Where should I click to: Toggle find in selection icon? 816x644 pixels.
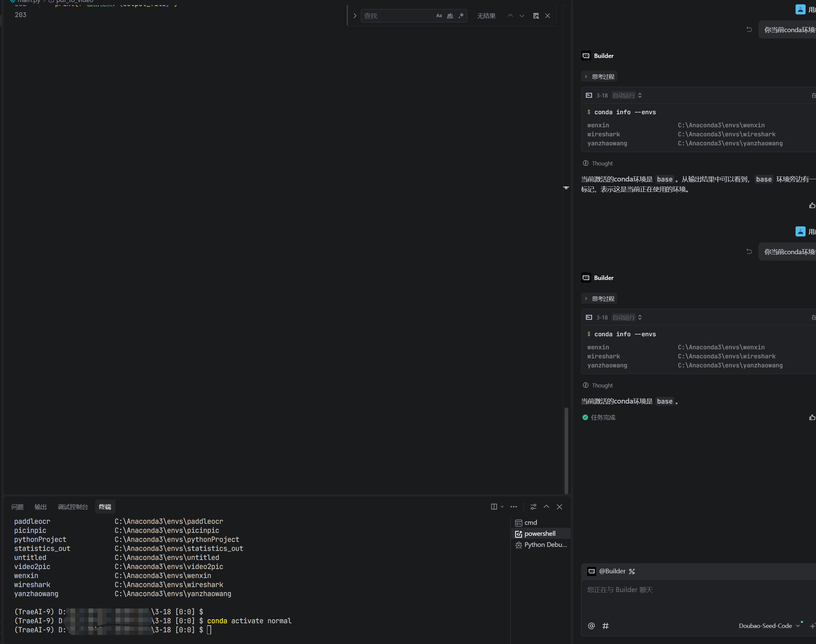pos(536,16)
